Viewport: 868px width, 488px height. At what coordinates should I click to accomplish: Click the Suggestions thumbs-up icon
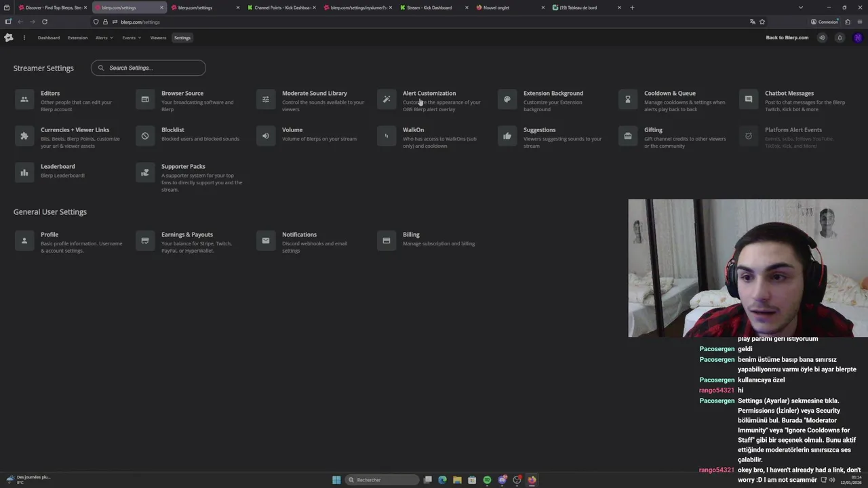(x=507, y=136)
